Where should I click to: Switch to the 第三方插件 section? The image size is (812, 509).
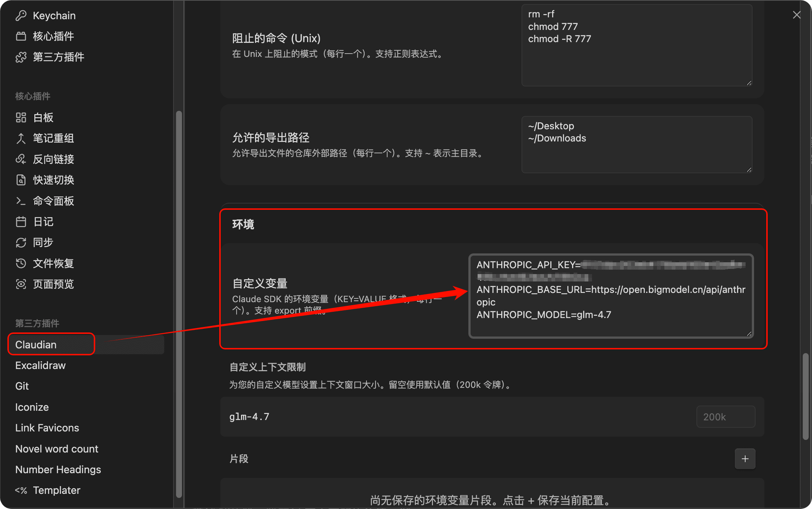58,57
